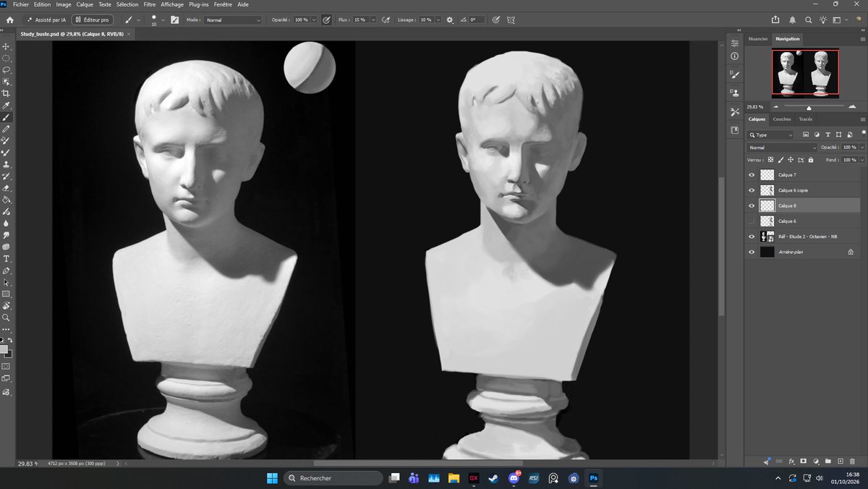868x489 pixels.
Task: Click the Navigation zoom slider handle
Action: click(x=809, y=107)
